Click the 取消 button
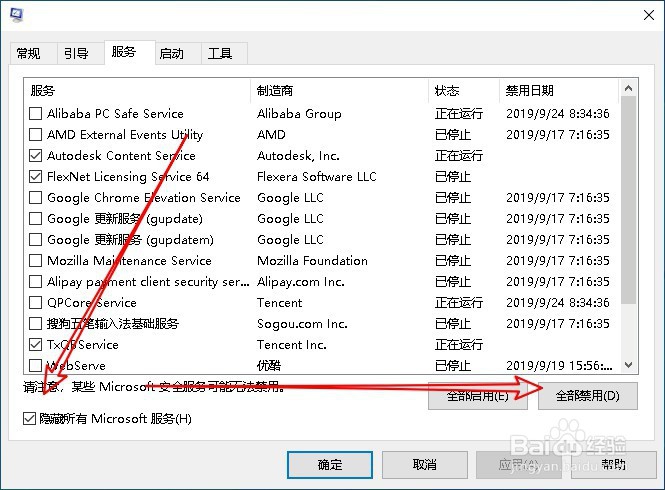 (425, 465)
